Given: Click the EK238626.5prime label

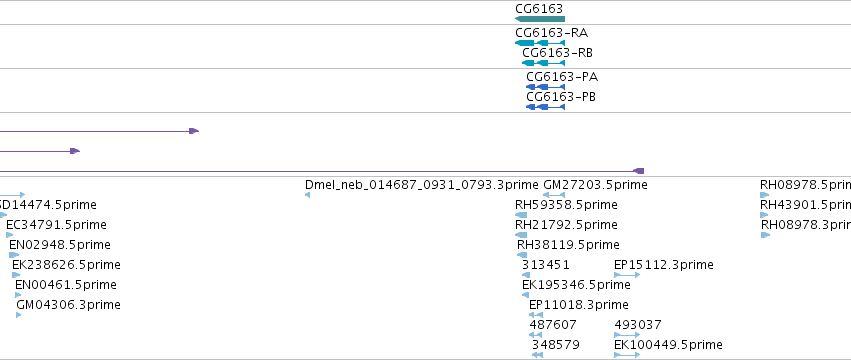Looking at the screenshot, I should pos(66,264).
